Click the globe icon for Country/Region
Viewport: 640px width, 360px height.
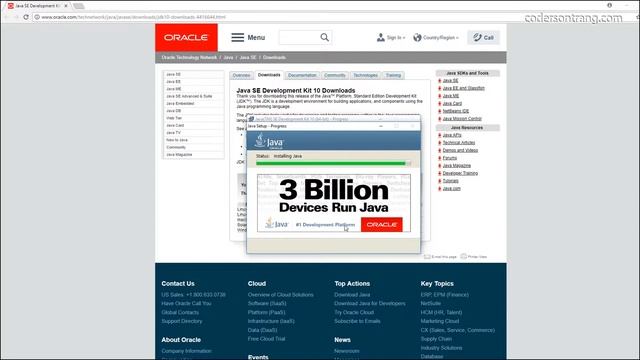click(x=417, y=38)
